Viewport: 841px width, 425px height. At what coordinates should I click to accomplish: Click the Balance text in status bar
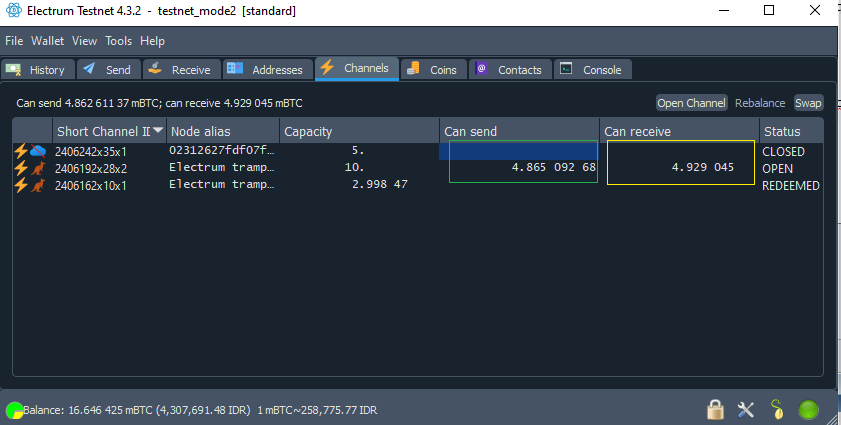point(200,411)
